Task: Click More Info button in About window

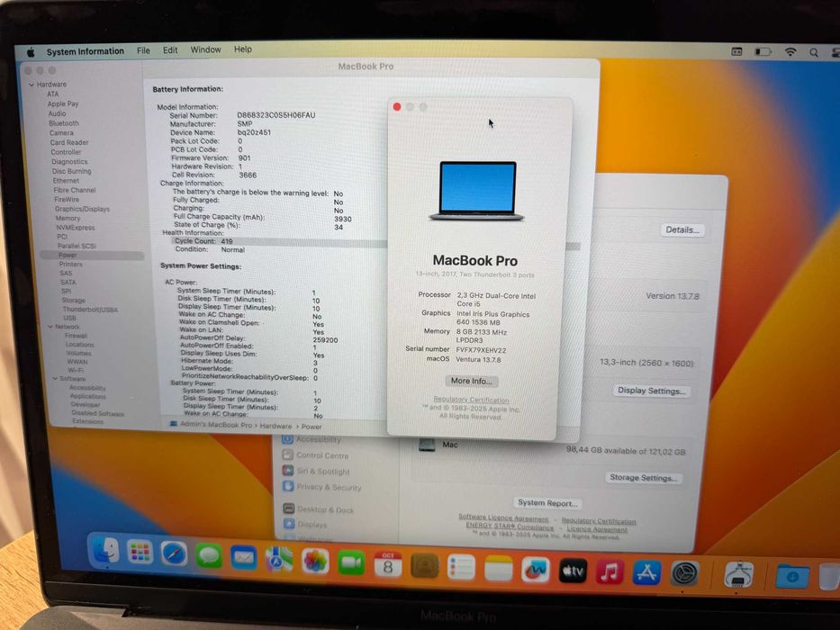Action: pyautogui.click(x=471, y=381)
